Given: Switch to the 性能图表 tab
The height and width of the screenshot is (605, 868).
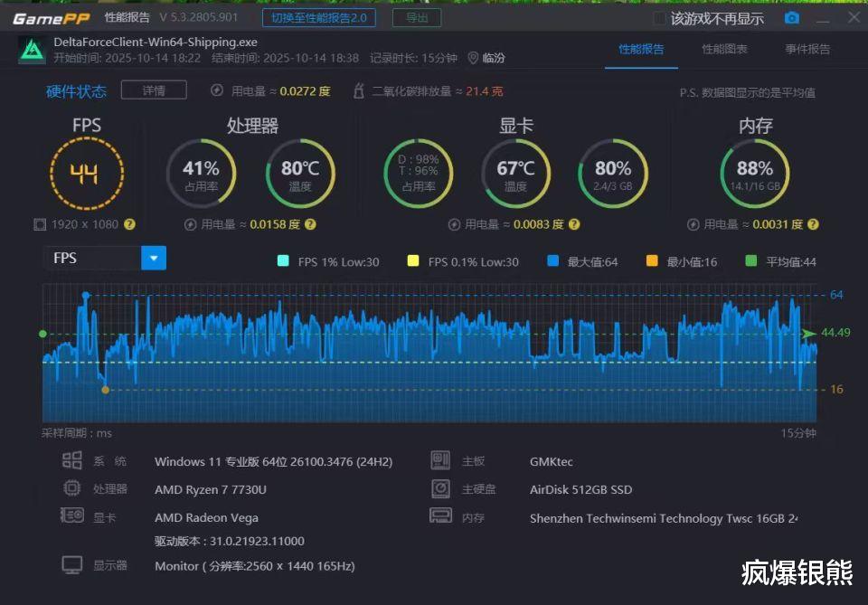Looking at the screenshot, I should [724, 49].
